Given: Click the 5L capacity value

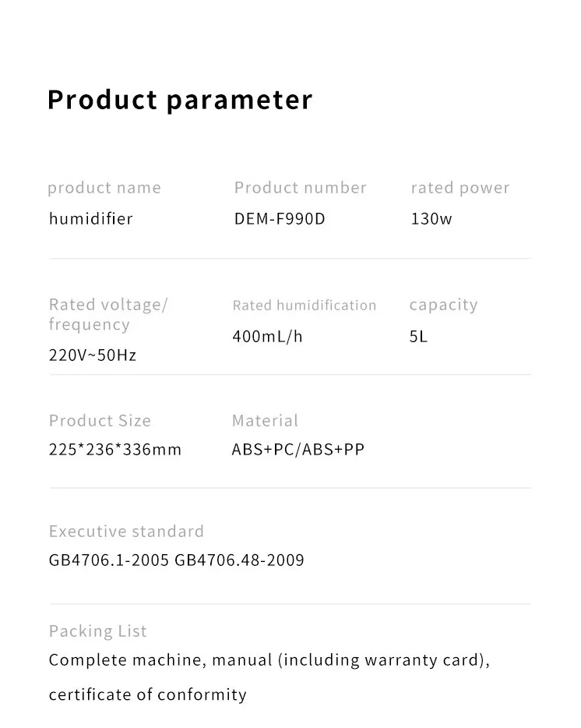Looking at the screenshot, I should 418,336.
